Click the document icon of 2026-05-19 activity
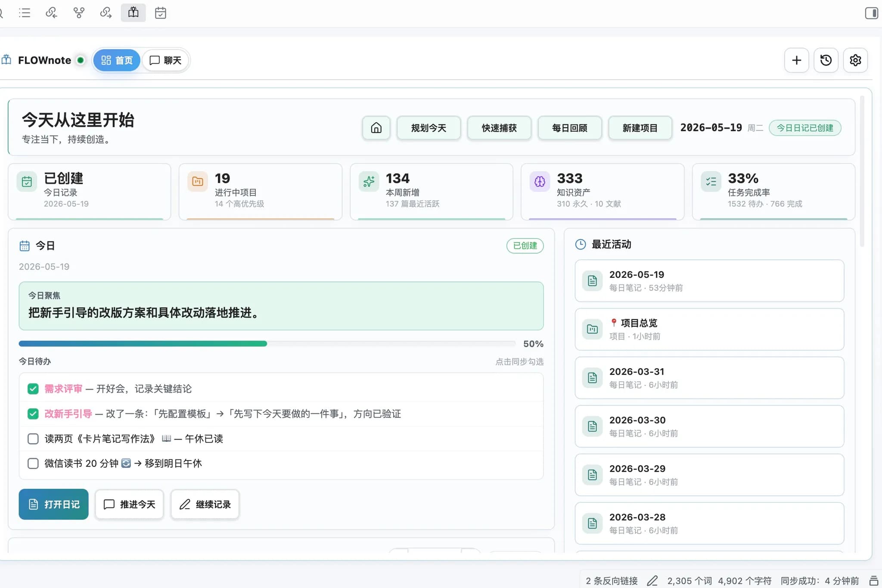This screenshot has height=588, width=882. [x=592, y=281]
